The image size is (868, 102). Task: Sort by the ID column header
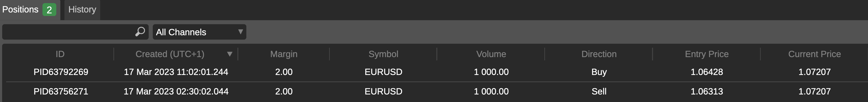[x=60, y=54]
